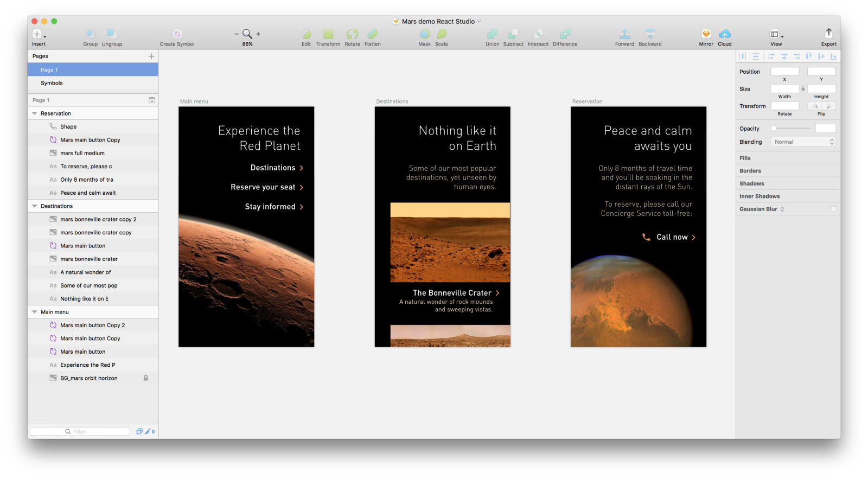Select the Symbols page
The width and height of the screenshot is (868, 478).
pyautogui.click(x=52, y=83)
